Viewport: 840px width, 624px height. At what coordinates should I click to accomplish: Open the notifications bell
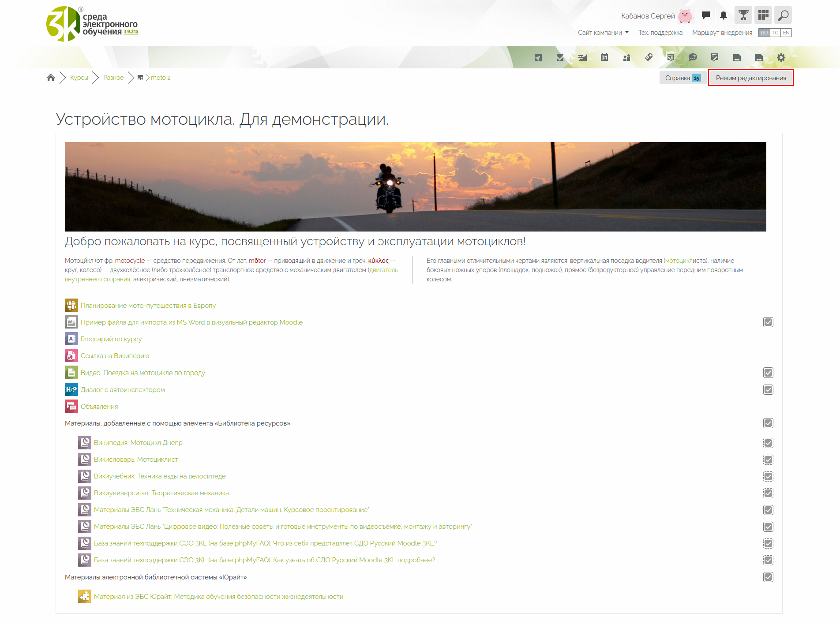[724, 15]
